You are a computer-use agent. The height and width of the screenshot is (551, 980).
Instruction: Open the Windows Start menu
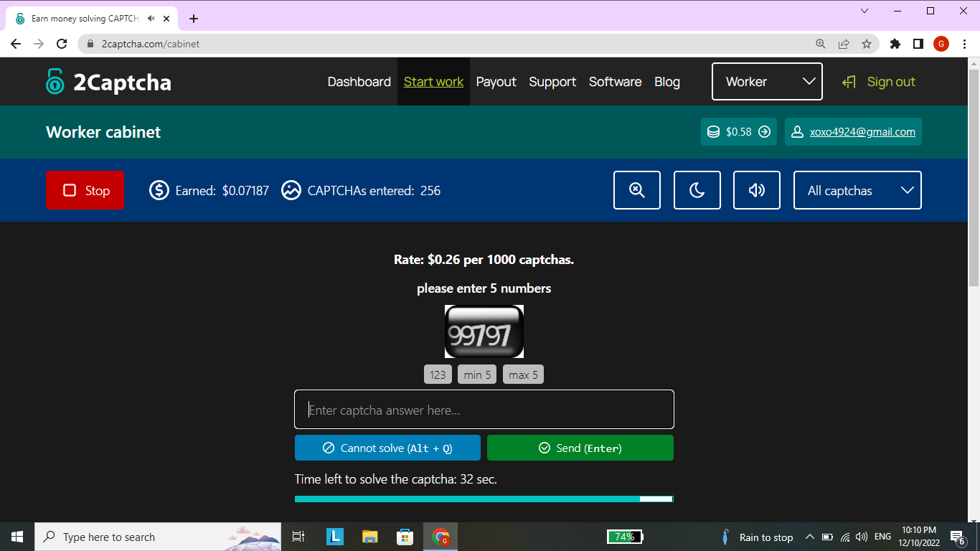click(17, 537)
